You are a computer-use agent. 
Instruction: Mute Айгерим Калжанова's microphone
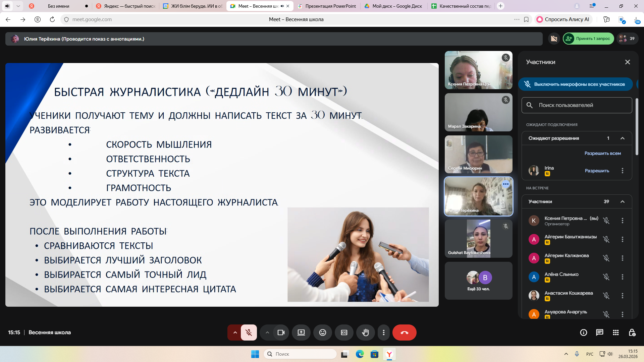[x=606, y=258]
